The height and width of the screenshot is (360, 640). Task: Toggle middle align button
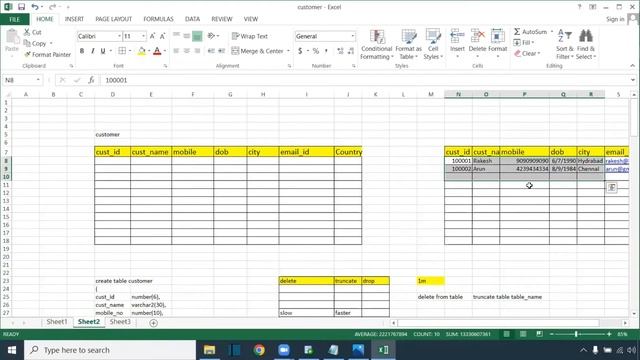187,36
